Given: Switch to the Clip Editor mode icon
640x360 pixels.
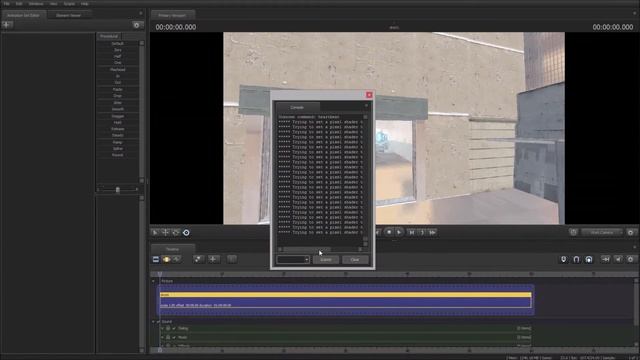Looking at the screenshot, I should [x=156, y=259].
